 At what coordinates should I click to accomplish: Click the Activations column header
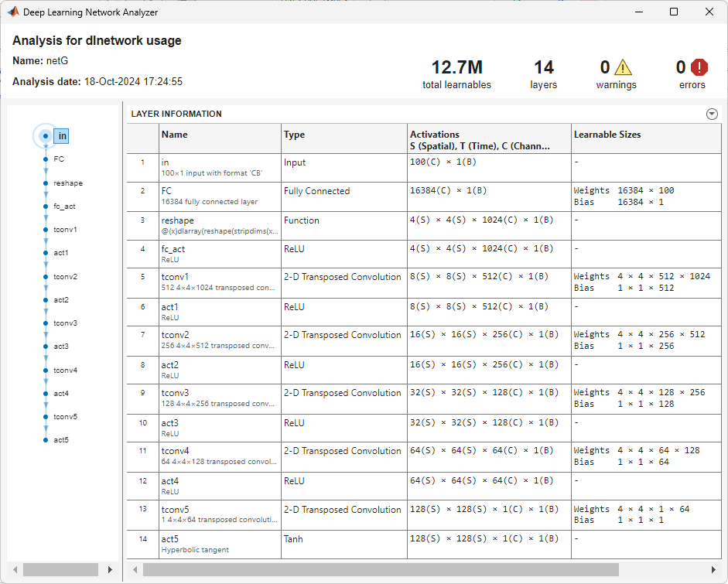489,138
